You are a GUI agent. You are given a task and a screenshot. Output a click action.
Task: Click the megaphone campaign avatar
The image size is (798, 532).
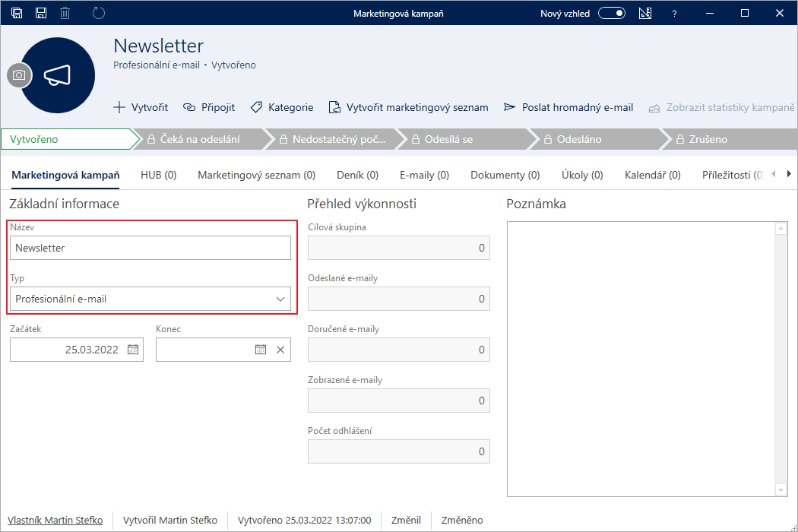(57, 75)
